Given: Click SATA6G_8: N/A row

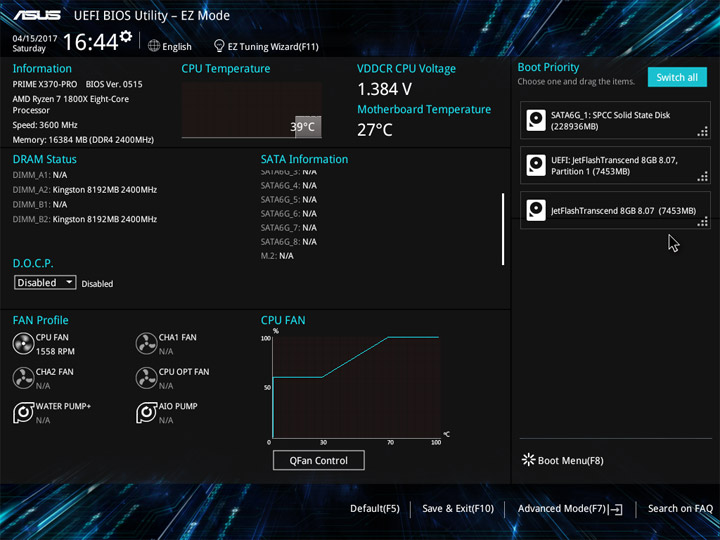Looking at the screenshot, I should coord(289,242).
